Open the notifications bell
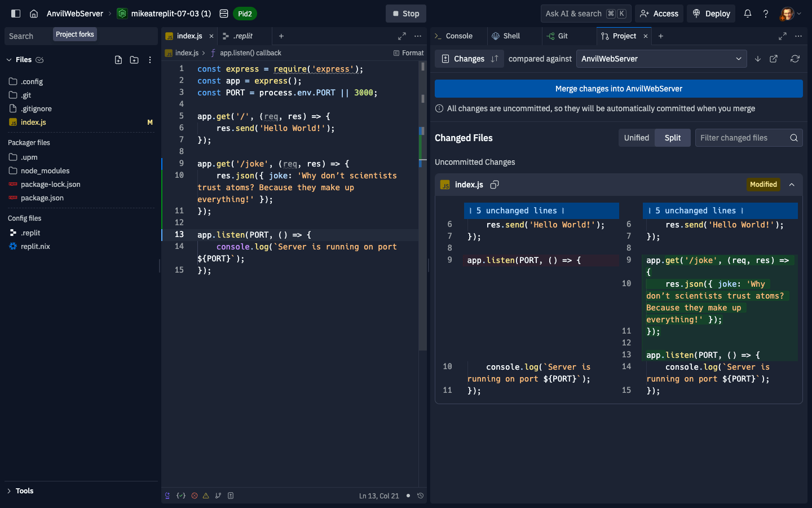 [748, 14]
